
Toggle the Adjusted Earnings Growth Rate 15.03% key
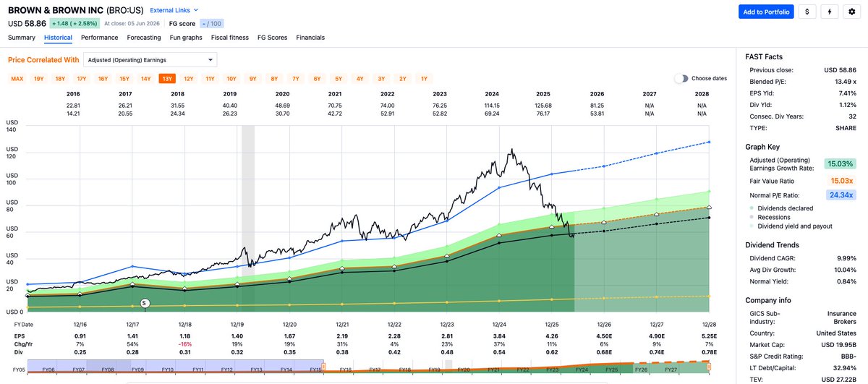click(839, 164)
